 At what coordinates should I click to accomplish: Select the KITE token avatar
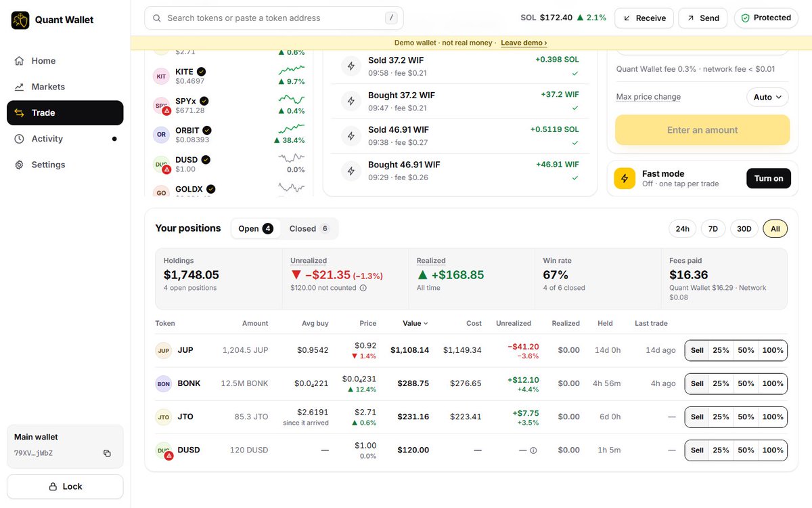tap(161, 77)
